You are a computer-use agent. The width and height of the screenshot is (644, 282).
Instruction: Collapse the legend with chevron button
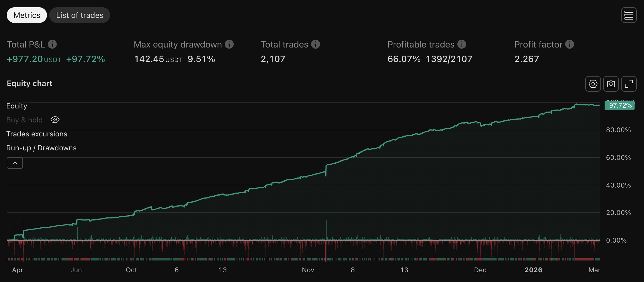click(15, 163)
